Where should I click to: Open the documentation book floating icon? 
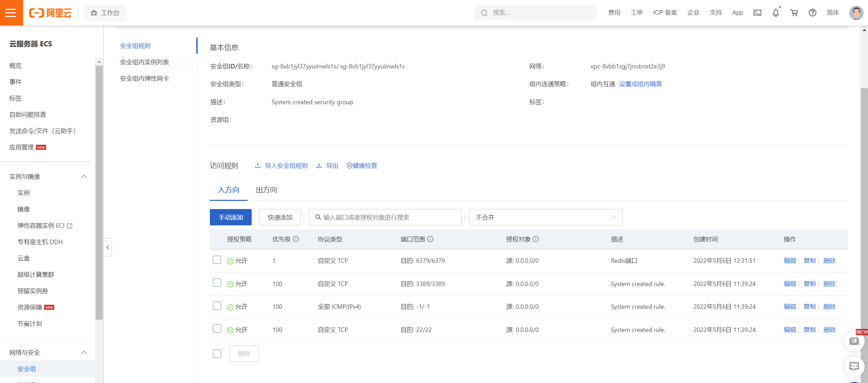[854, 341]
